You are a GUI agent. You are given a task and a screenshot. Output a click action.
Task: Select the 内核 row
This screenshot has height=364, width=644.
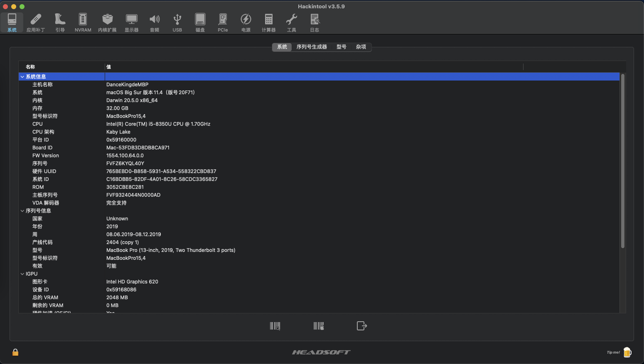click(319, 100)
